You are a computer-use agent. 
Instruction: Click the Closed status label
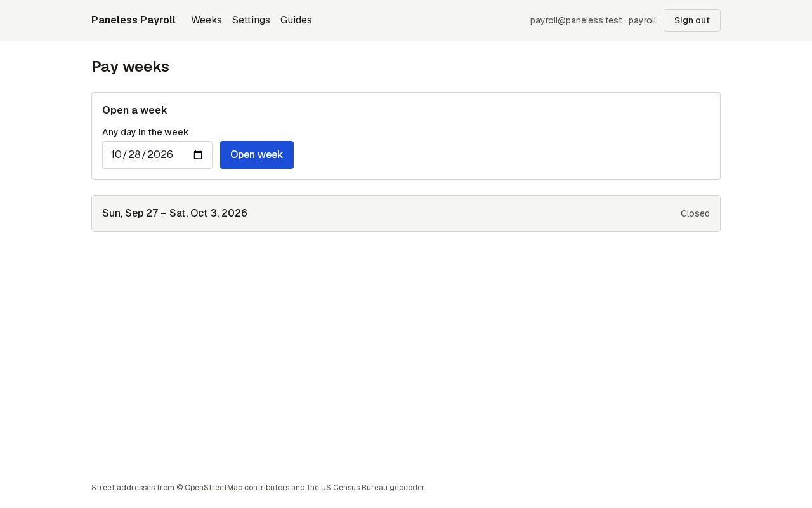pyautogui.click(x=695, y=213)
